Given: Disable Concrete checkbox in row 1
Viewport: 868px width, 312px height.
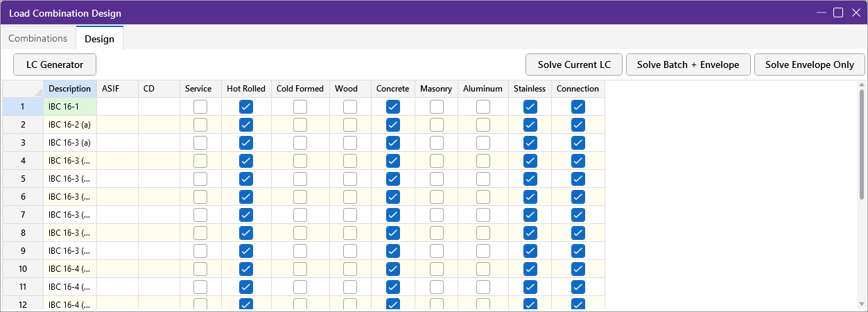Looking at the screenshot, I should tap(393, 107).
